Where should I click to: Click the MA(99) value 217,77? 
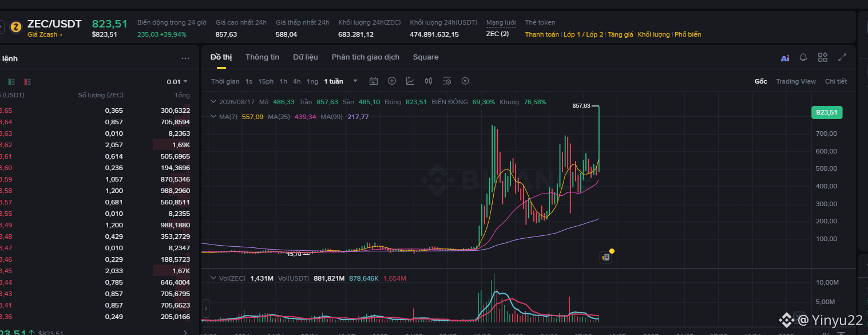point(358,117)
